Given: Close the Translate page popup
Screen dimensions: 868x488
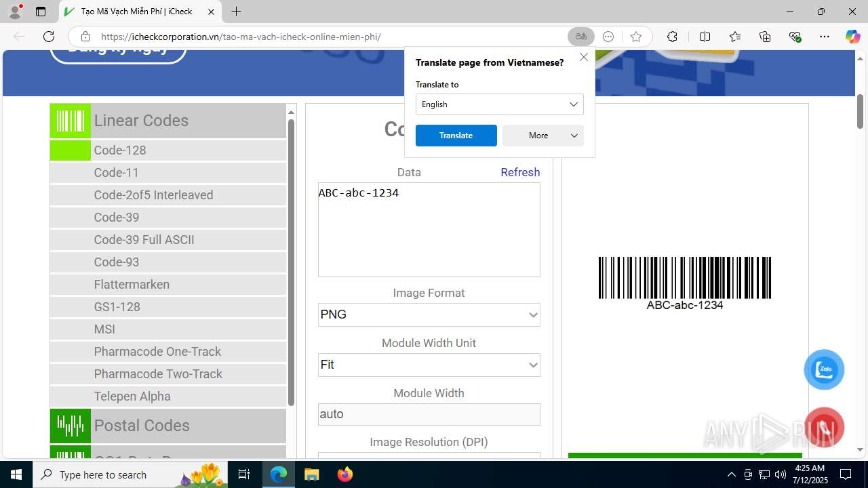Looking at the screenshot, I should pos(584,58).
